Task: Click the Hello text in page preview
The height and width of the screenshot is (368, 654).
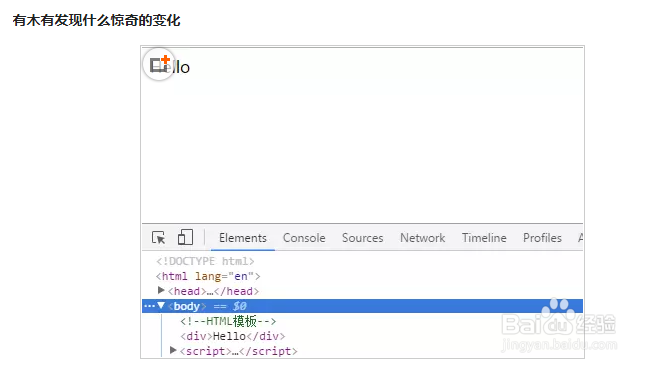Action: [x=170, y=67]
